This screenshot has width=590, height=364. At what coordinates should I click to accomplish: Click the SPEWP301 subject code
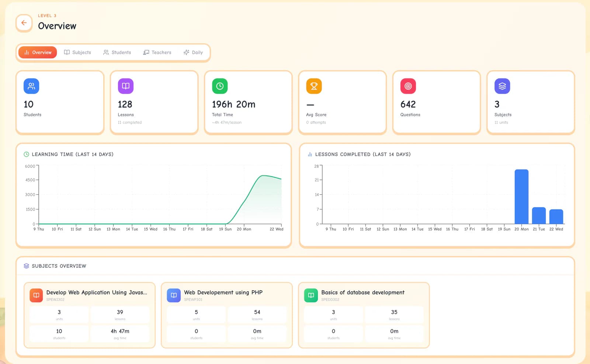point(193,299)
